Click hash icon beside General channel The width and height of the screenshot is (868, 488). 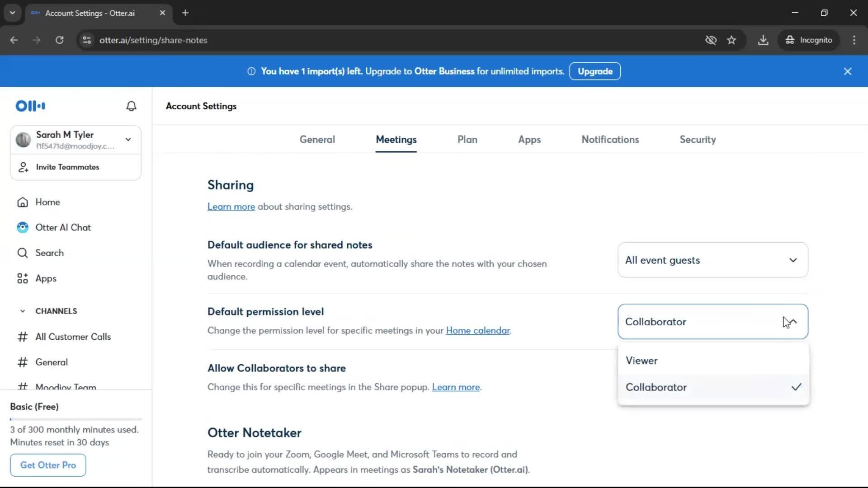[23, 362]
